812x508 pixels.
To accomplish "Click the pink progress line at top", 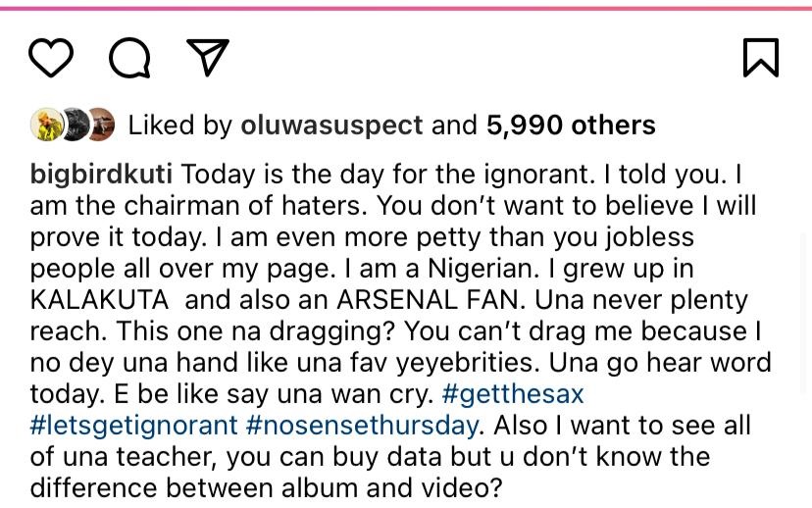I will click(406, 8).
